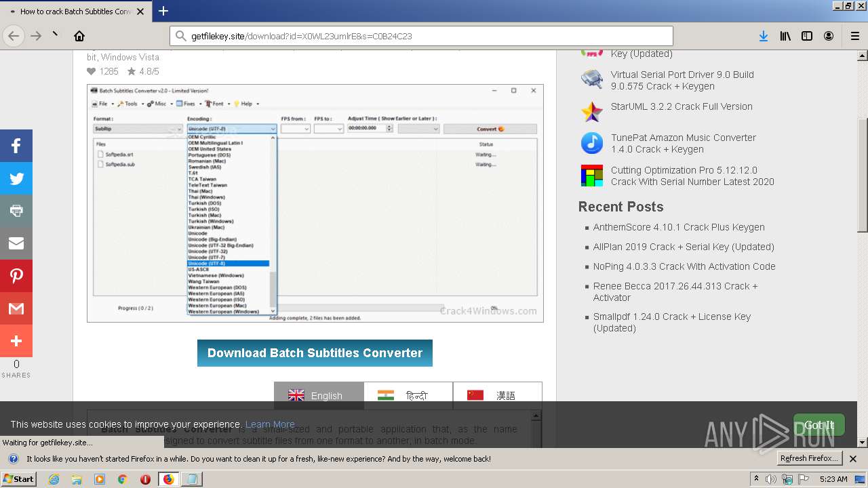Click the Start button

(x=19, y=479)
